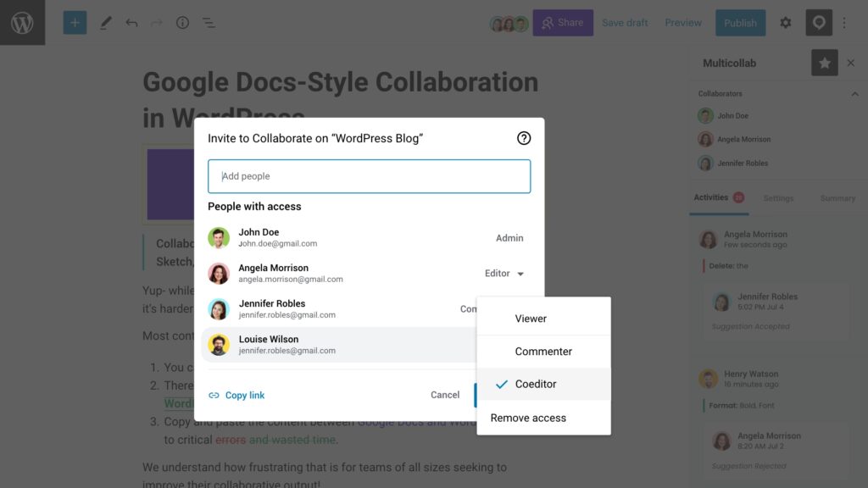Viewport: 868px width, 488px height.
Task: Click Louise Wilson's avatar in the dialog
Action: click(219, 345)
